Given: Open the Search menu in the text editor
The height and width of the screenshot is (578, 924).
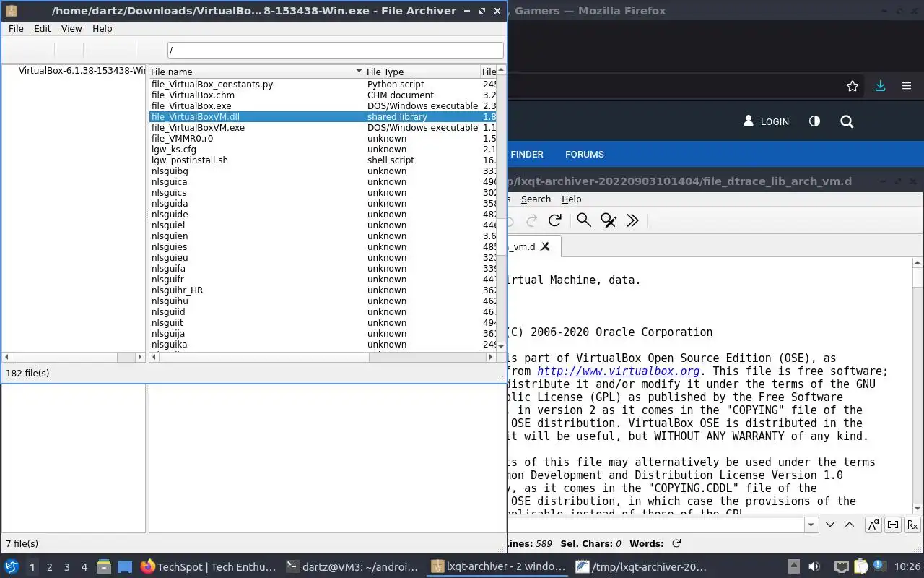Looking at the screenshot, I should [536, 199].
